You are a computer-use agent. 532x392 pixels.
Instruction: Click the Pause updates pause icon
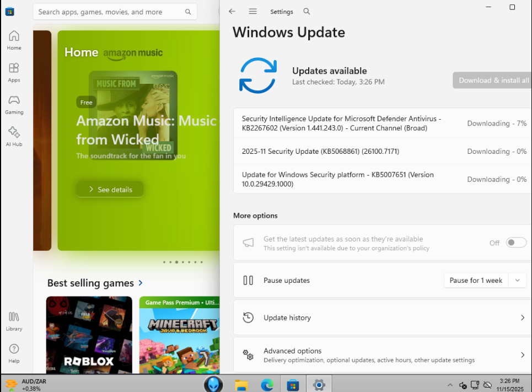click(248, 280)
